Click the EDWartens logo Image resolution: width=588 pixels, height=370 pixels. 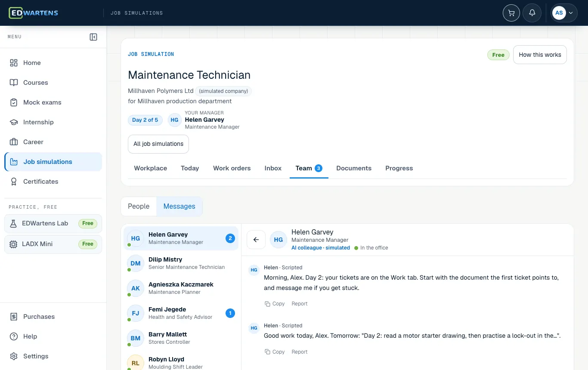pyautogui.click(x=34, y=13)
